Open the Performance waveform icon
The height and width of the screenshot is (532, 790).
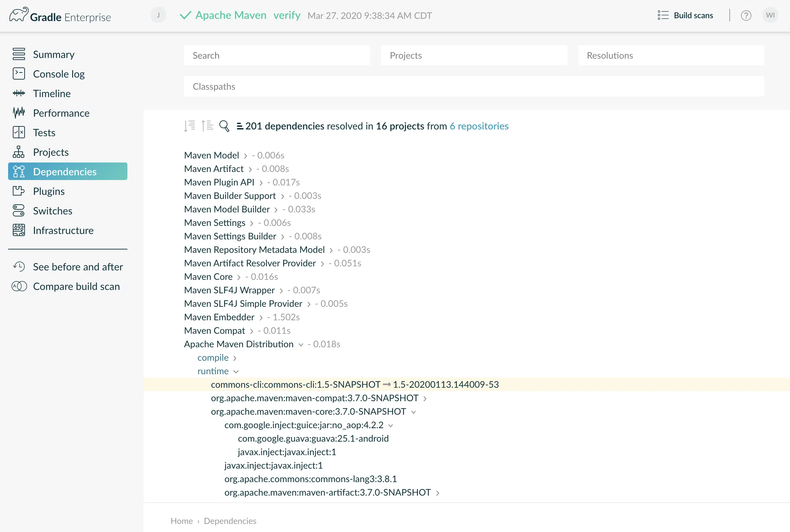click(x=19, y=113)
